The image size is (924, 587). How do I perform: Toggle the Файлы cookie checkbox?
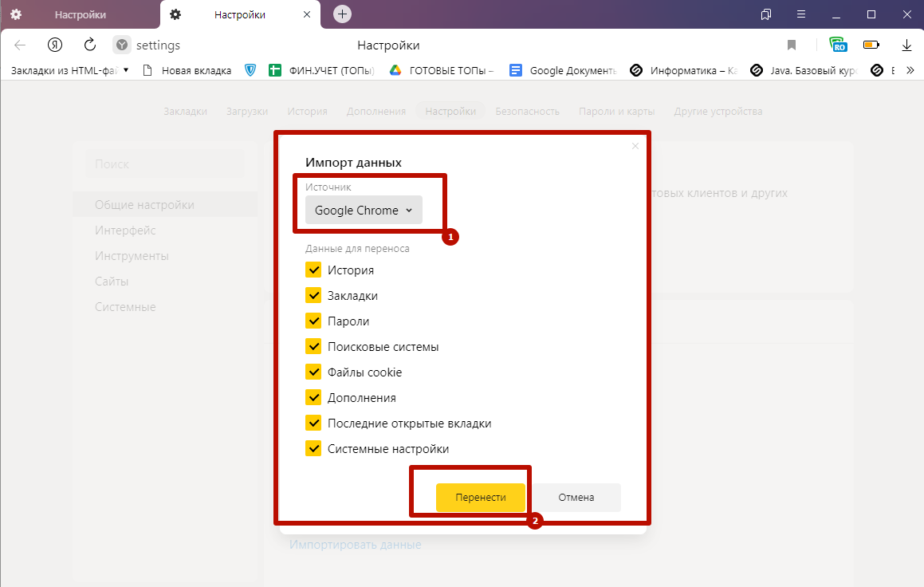[x=313, y=372]
